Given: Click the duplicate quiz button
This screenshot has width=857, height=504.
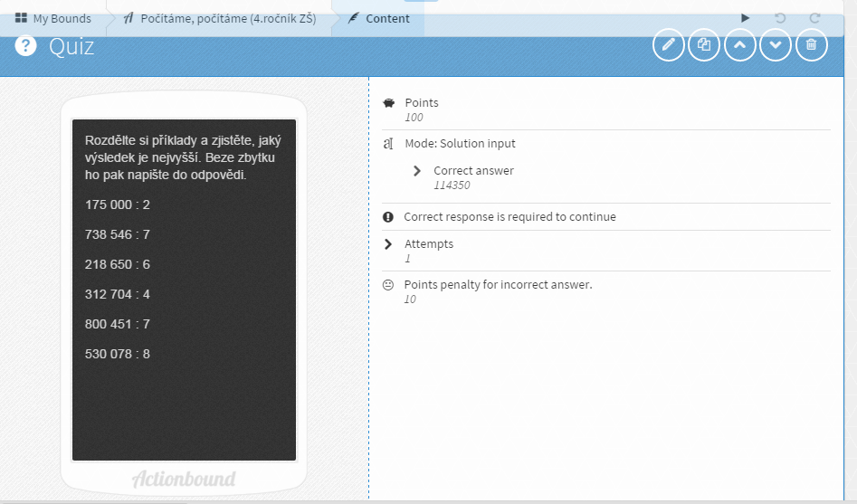Looking at the screenshot, I should [x=704, y=45].
